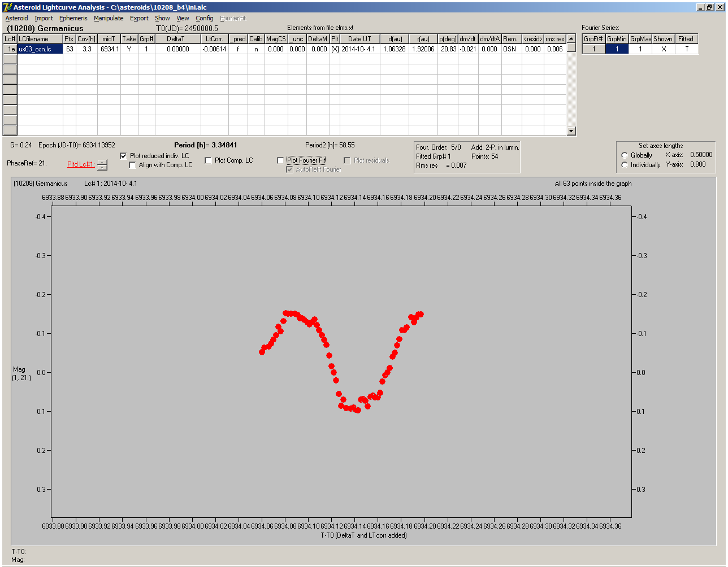Click the p(deg) cell 20.83
Image resolution: width=728 pixels, height=567 pixels.
pyautogui.click(x=448, y=49)
